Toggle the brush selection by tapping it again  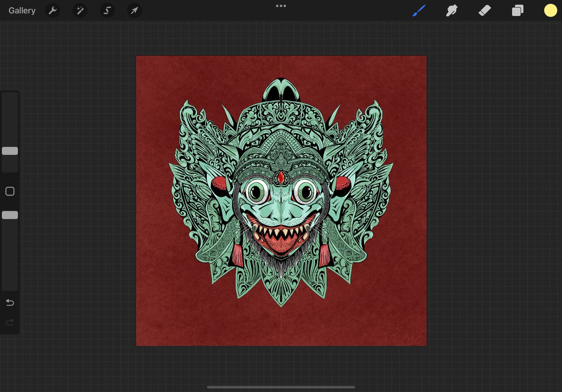click(x=418, y=10)
